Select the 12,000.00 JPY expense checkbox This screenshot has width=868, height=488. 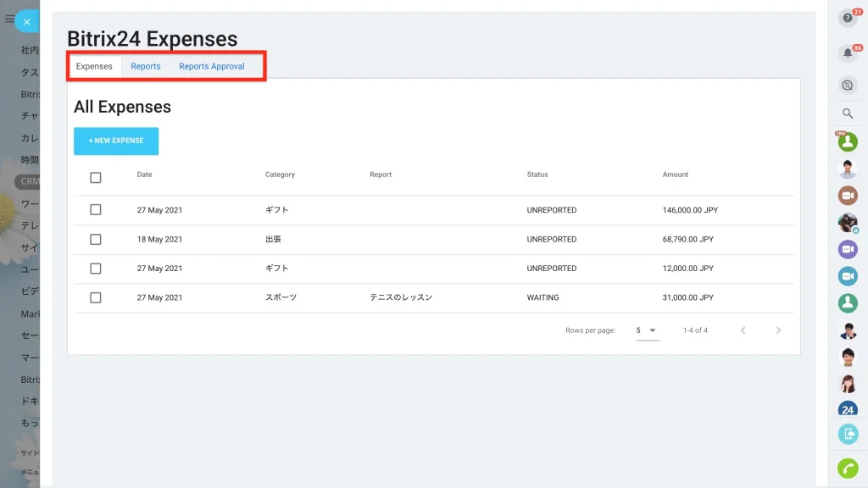click(96, 269)
